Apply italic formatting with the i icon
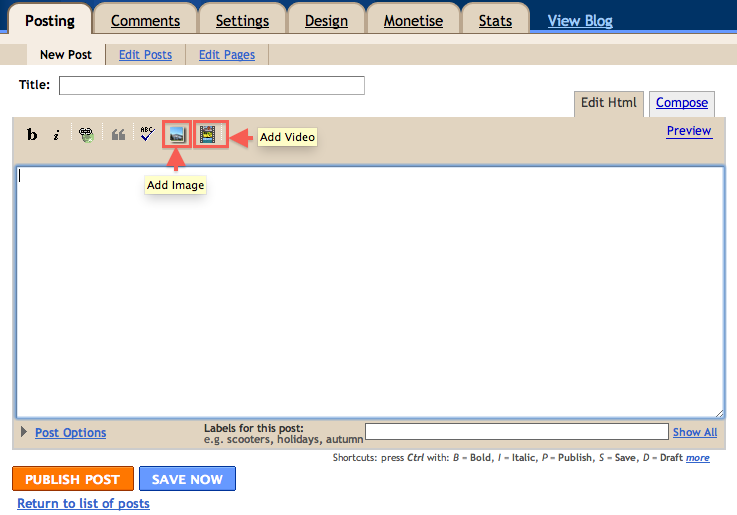 click(x=56, y=135)
